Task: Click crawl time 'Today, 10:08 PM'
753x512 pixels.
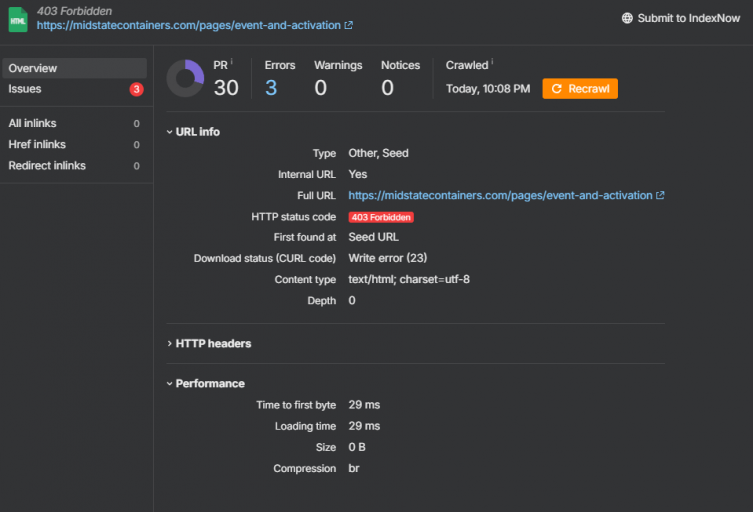Action: click(488, 89)
